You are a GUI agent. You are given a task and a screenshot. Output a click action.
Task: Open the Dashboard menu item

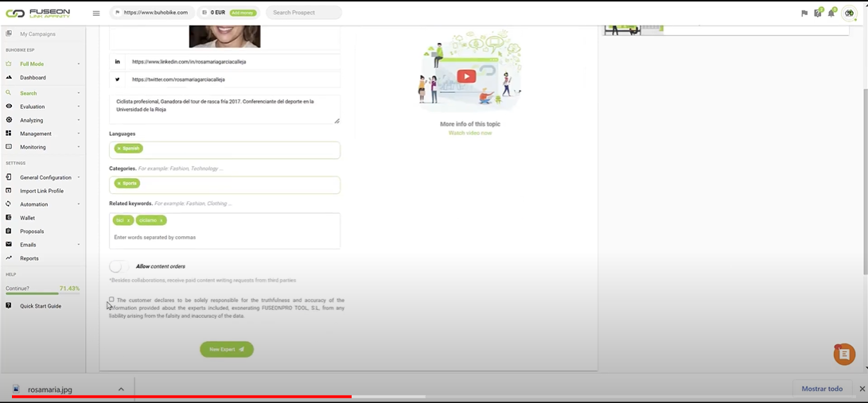(x=33, y=78)
